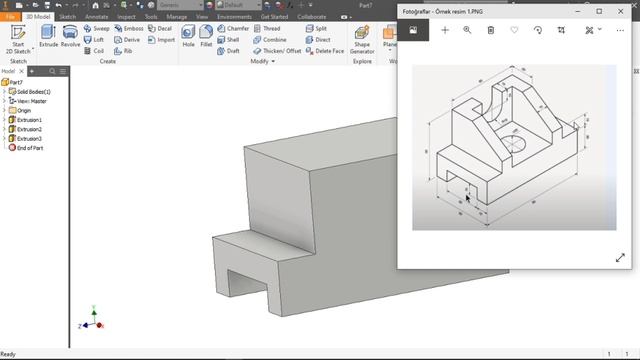Screen dimensions: 640x360
Task: Add a new browser panel with plus
Action: (x=32, y=71)
